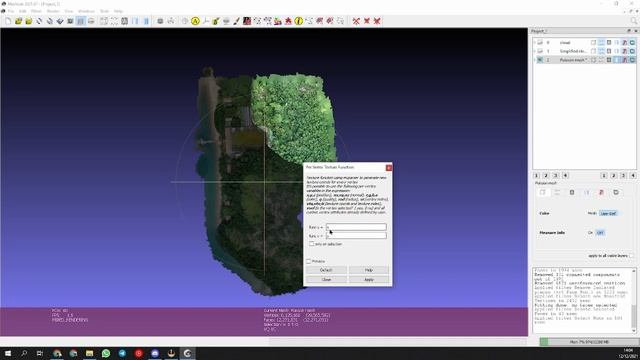Viewport: 640px width, 360px height.
Task: Turn Measure Info On
Action: click(590, 233)
